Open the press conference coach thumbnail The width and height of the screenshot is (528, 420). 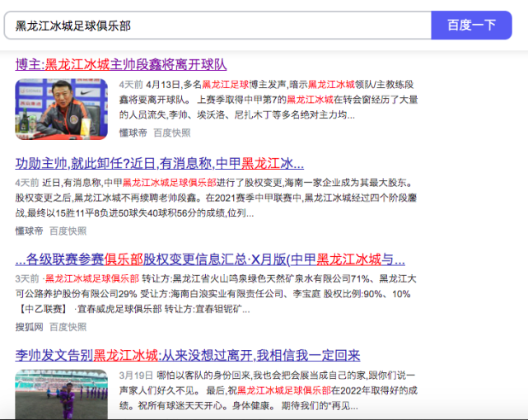coord(61,110)
